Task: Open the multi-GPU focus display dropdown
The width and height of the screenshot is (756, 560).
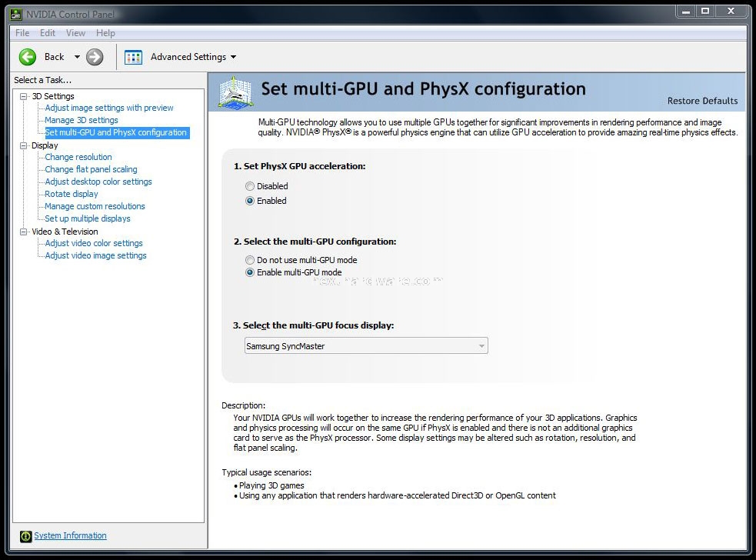Action: tap(366, 346)
